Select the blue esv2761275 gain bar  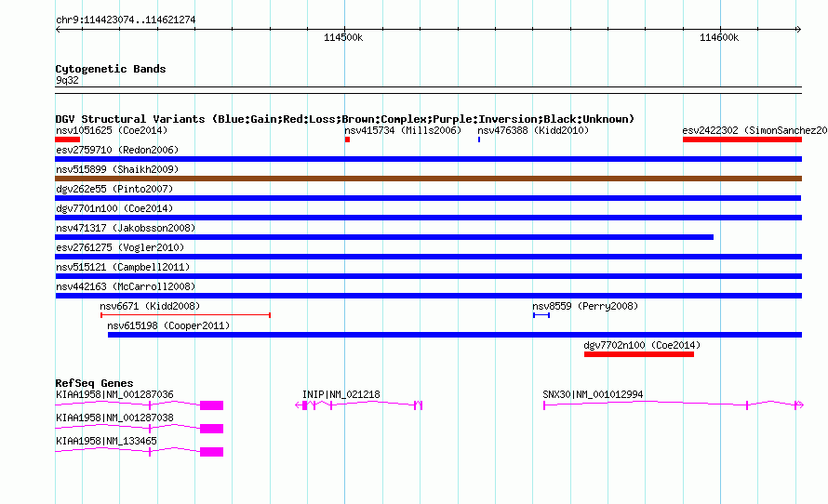pyautogui.click(x=428, y=257)
